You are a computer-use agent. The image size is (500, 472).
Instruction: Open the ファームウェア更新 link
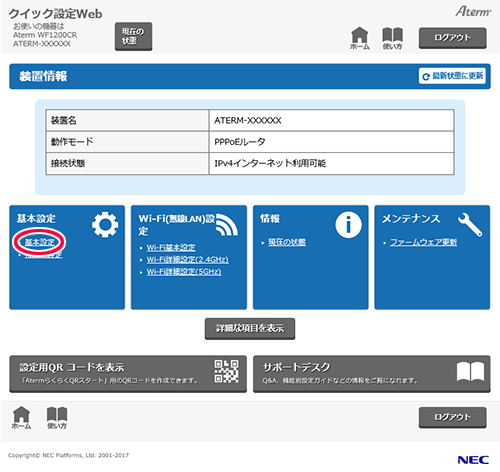click(x=423, y=242)
